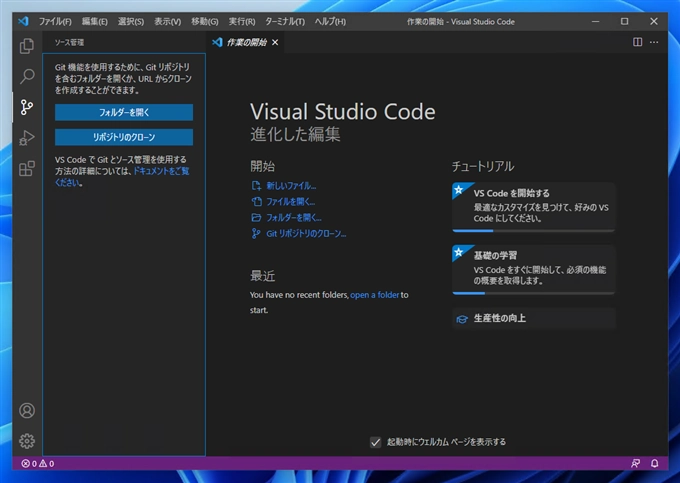Image resolution: width=680 pixels, height=483 pixels.
Task: Click folder icon beside フォルダーを開く link
Action: pyautogui.click(x=256, y=217)
